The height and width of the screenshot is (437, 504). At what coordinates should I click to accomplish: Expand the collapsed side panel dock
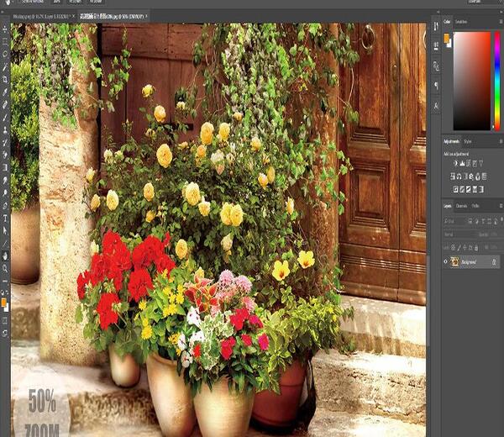[x=438, y=12]
